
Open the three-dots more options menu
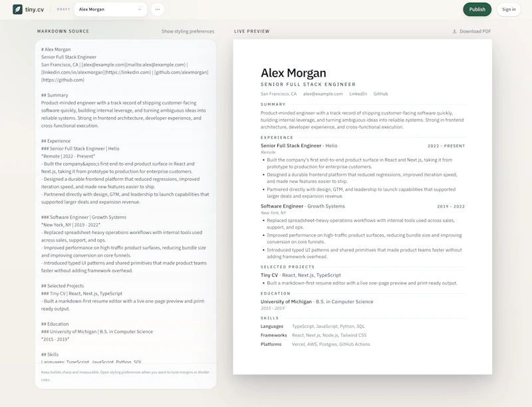pos(158,9)
